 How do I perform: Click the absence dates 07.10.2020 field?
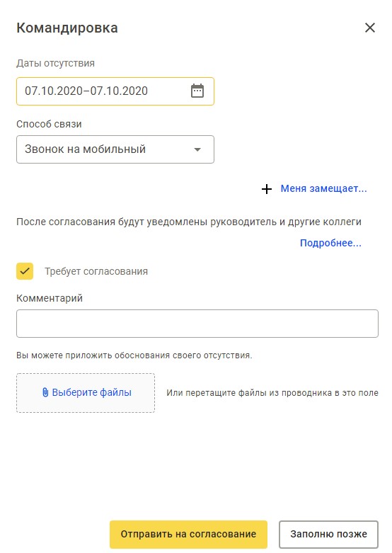115,91
